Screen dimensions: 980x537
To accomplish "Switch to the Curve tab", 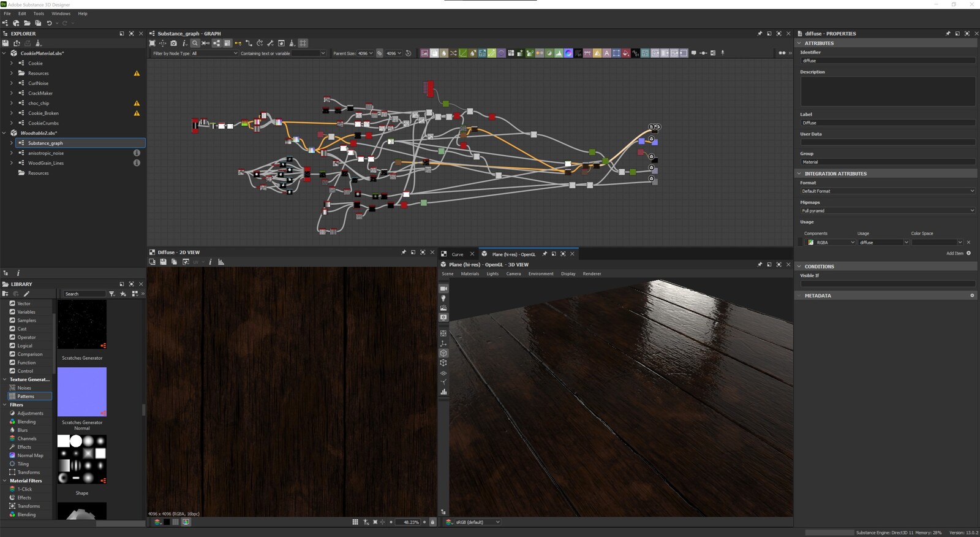I will pos(458,254).
